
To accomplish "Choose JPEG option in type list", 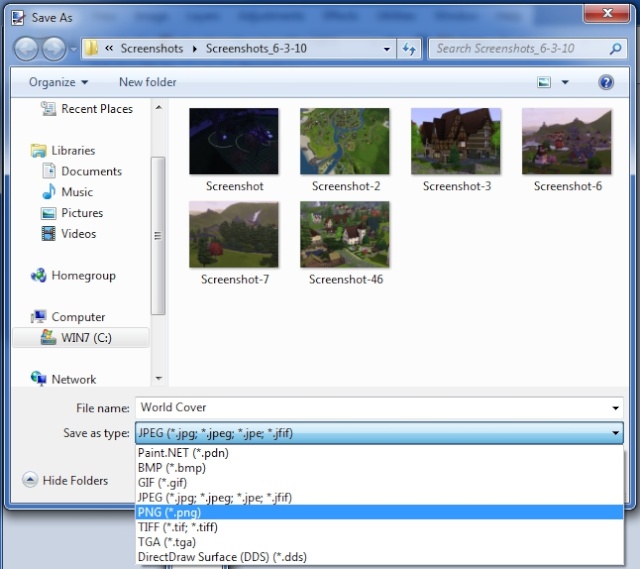I will [x=379, y=498].
